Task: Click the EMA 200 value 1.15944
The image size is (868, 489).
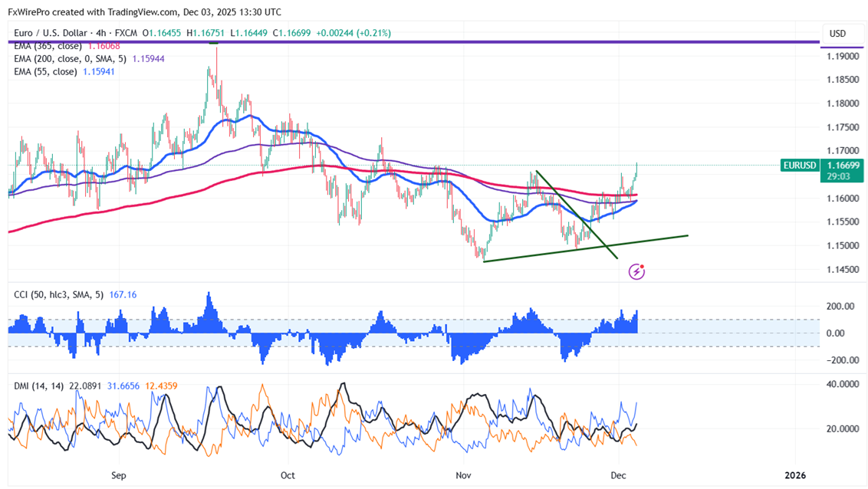Action: [148, 59]
